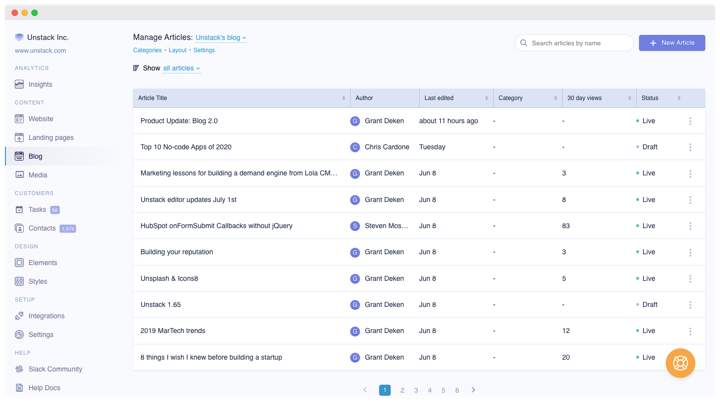Select current page 1 button
The image size is (720, 402).
(385, 390)
